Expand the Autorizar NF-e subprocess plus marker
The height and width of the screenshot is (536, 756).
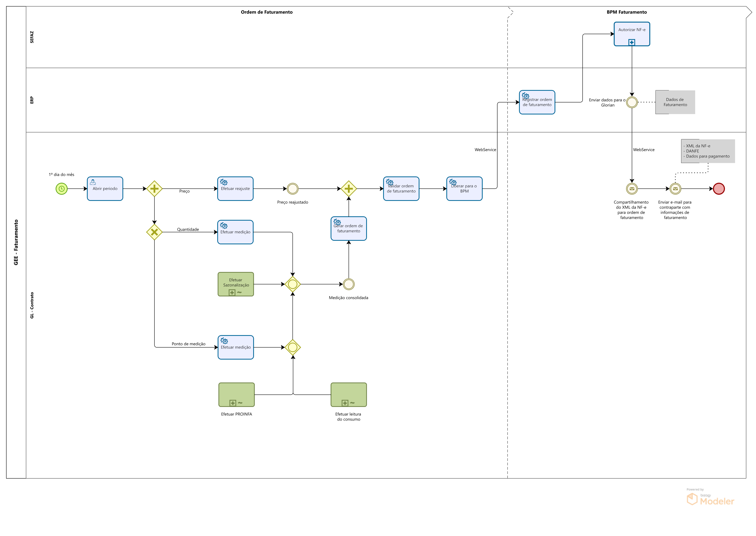pos(632,42)
